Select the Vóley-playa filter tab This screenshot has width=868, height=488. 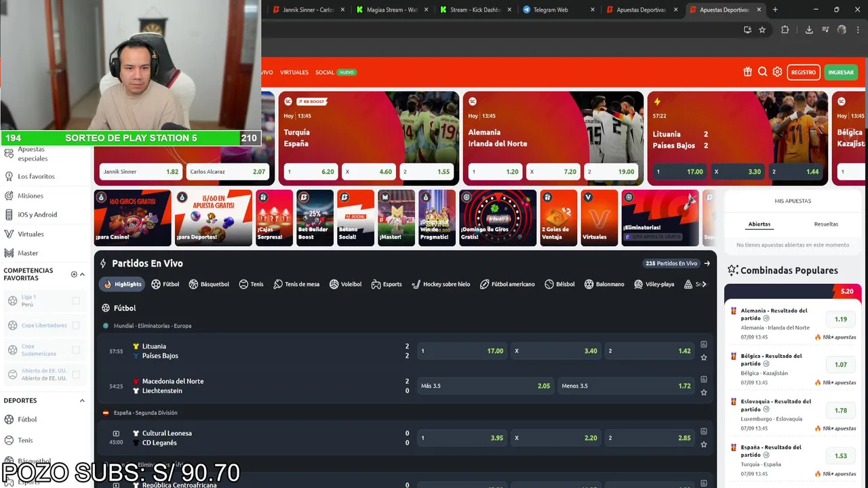coord(654,284)
